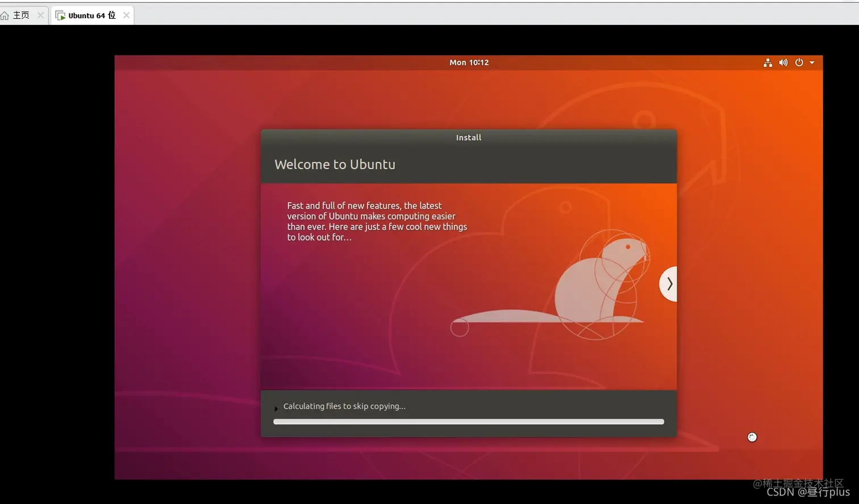Open the Mon 10:12 clock menu
The width and height of the screenshot is (859, 504).
point(469,62)
